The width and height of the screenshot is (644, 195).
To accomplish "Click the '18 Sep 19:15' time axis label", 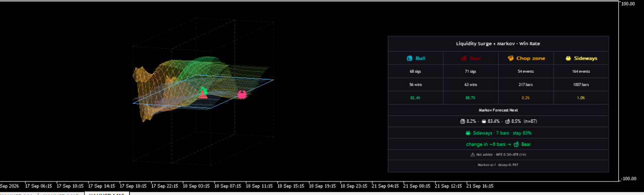I will point(323,185).
